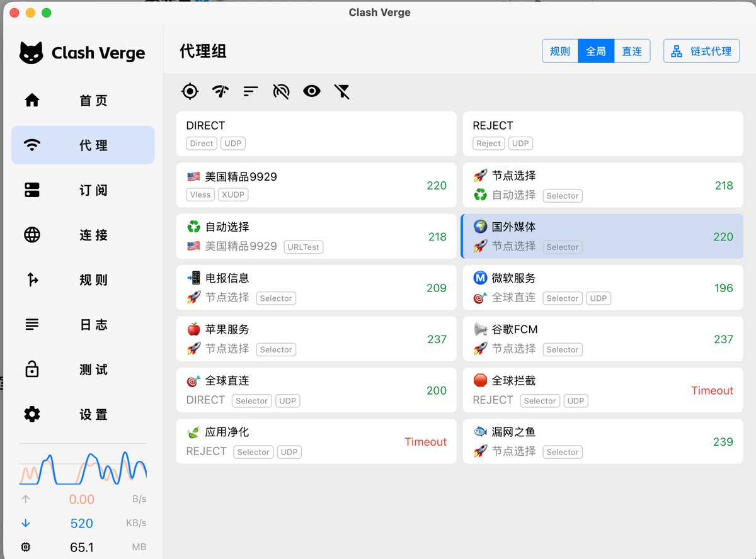Switch to the 规则 mode tab
The image size is (756, 559).
point(559,51)
